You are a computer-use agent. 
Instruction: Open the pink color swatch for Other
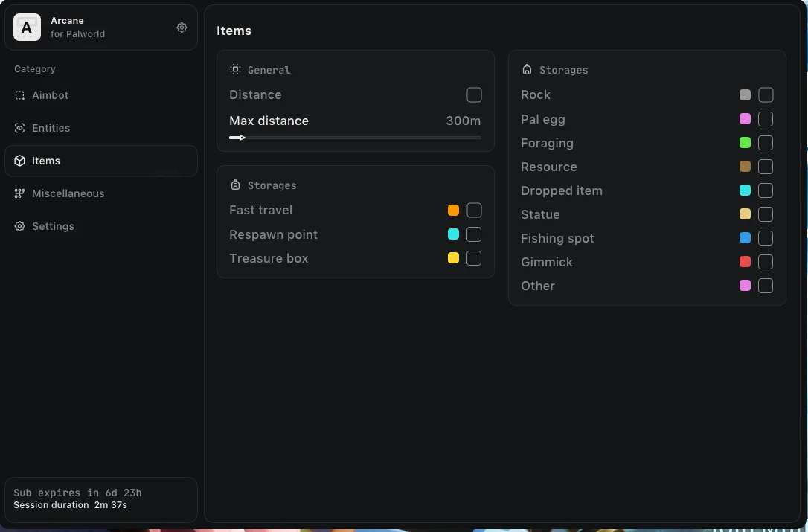click(746, 286)
